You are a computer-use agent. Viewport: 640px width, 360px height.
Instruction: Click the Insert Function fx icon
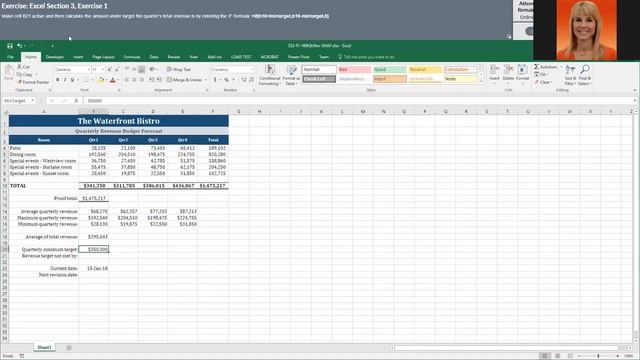(x=76, y=100)
